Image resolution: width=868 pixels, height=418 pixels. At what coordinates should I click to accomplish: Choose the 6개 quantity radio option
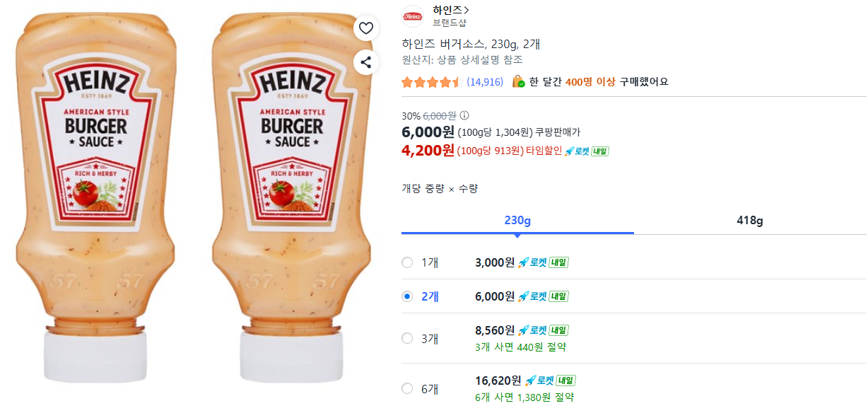pos(407,388)
